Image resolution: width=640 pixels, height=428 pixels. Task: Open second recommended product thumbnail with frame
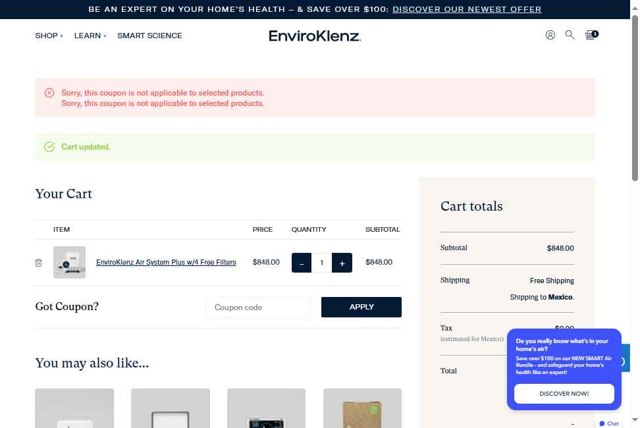point(170,408)
